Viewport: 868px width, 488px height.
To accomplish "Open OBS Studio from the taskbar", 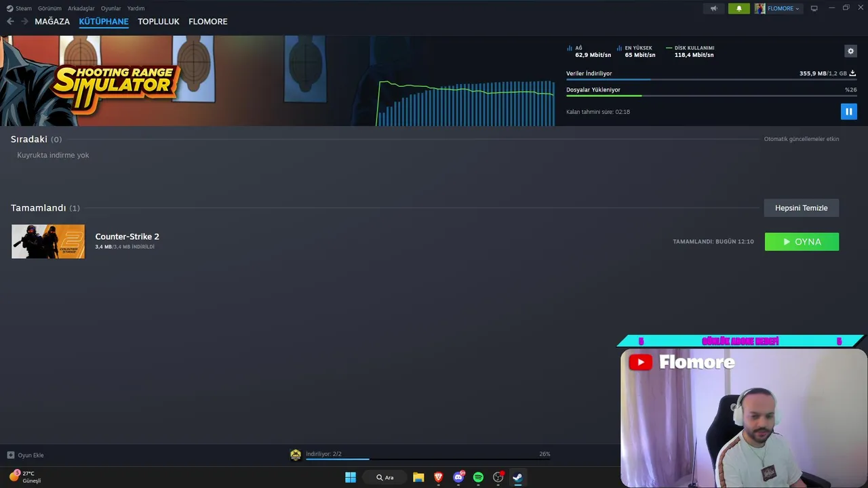I will click(x=498, y=477).
